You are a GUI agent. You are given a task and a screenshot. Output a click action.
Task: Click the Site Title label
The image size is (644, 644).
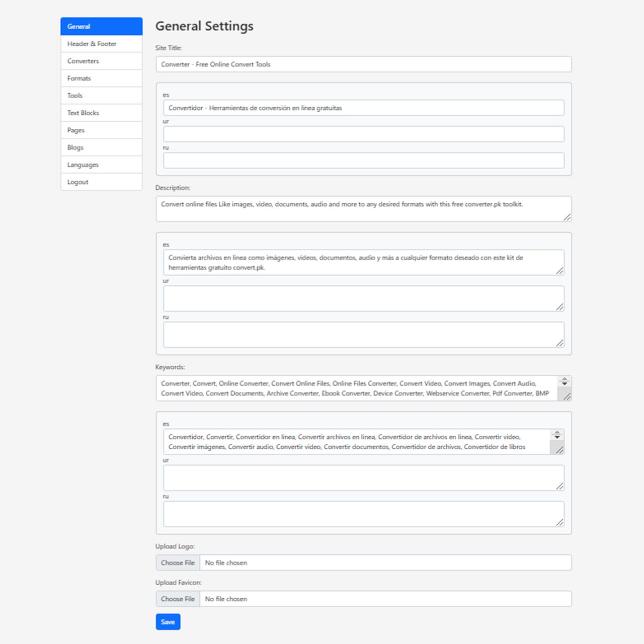(169, 48)
